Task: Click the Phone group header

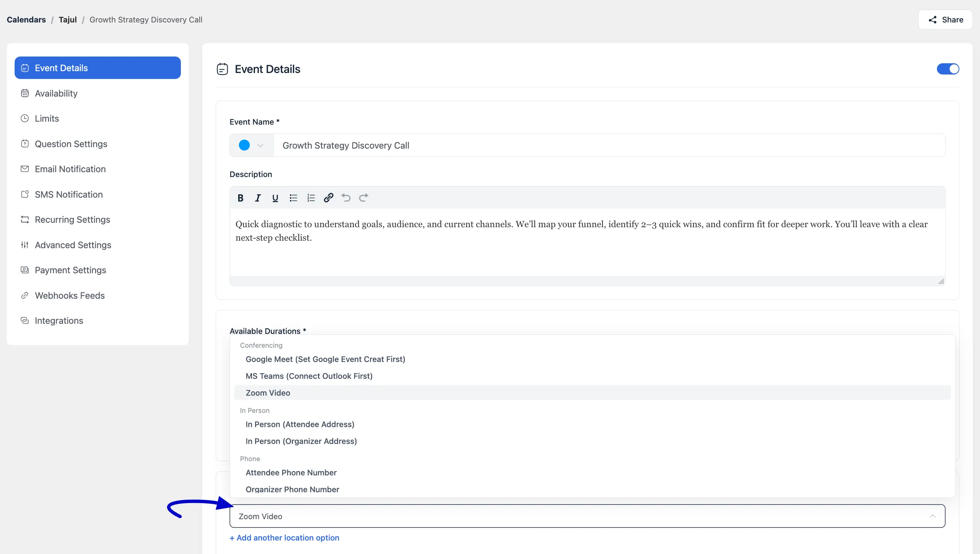Action: click(250, 459)
